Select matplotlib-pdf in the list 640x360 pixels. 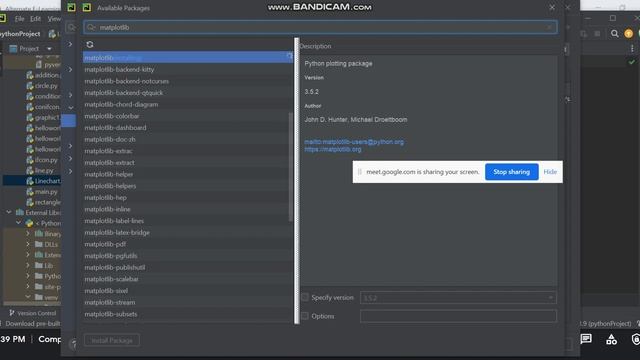(x=188, y=244)
